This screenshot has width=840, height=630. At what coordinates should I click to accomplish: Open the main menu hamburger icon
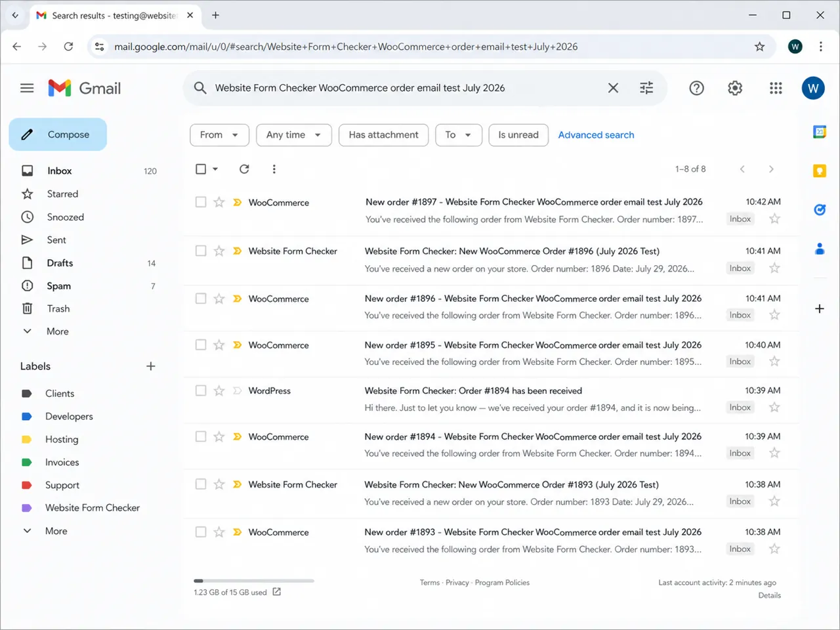coord(27,88)
